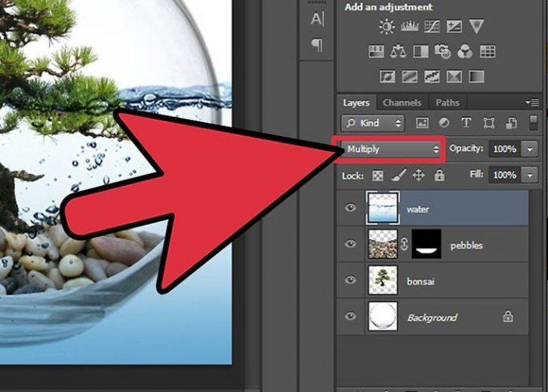Open the Multiply blend mode dropdown
The image size is (548, 392).
click(x=391, y=149)
